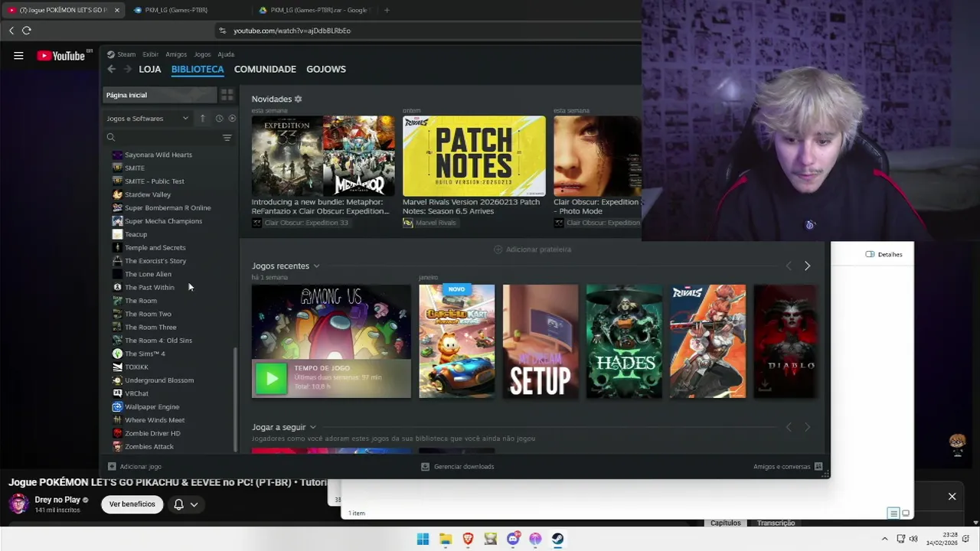980x551 pixels.
Task: Open COMUNIDADE tab
Action: point(265,69)
